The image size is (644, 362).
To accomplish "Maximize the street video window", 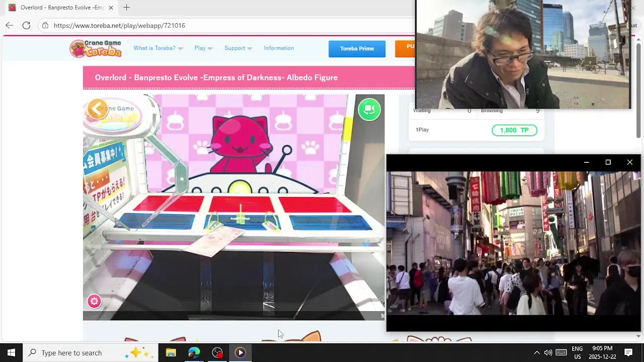I will (x=608, y=162).
